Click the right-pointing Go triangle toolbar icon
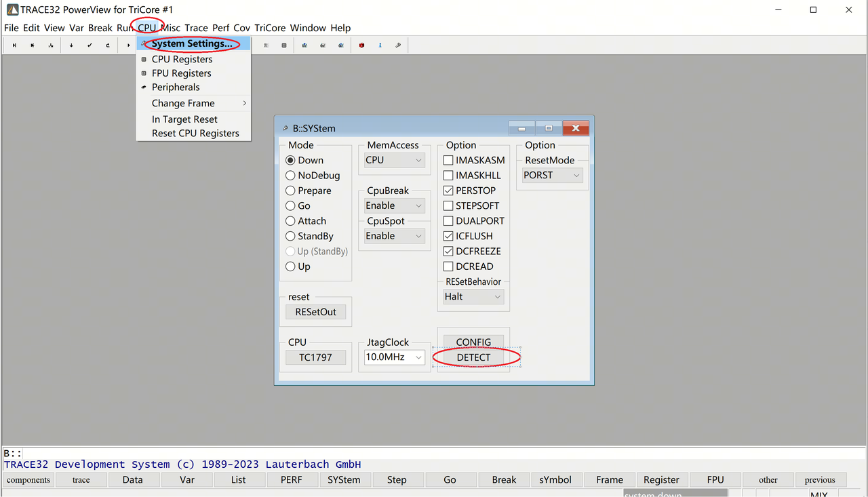The height and width of the screenshot is (497, 868). point(128,45)
